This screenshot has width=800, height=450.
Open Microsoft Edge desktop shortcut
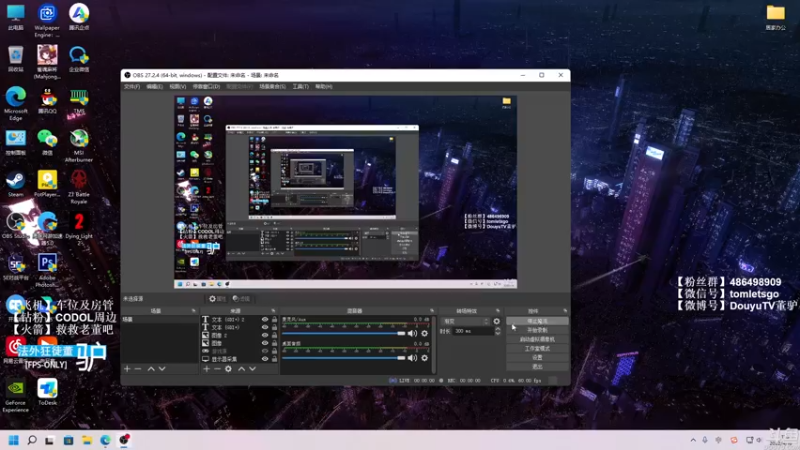16,104
